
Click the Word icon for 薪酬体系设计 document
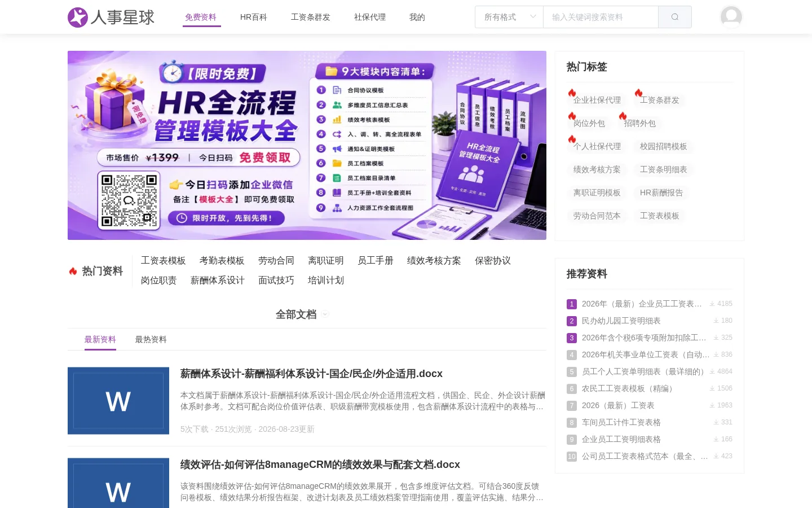[118, 401]
